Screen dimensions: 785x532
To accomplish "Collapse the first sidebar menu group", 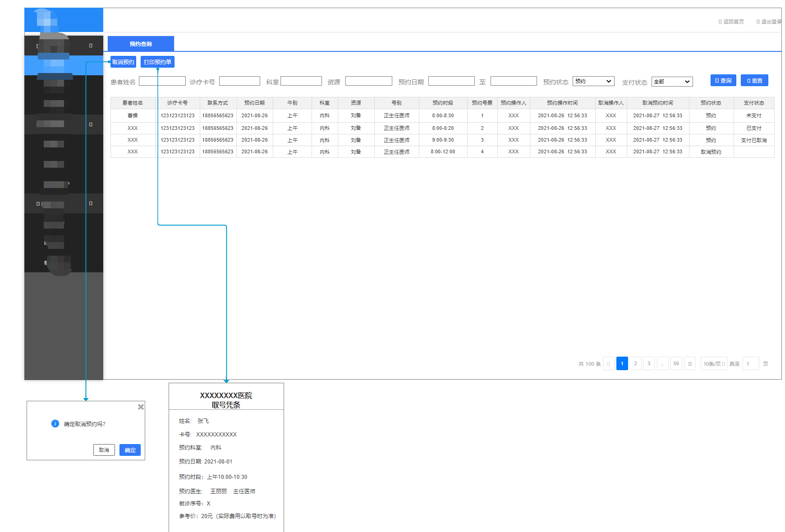I will click(x=91, y=46).
